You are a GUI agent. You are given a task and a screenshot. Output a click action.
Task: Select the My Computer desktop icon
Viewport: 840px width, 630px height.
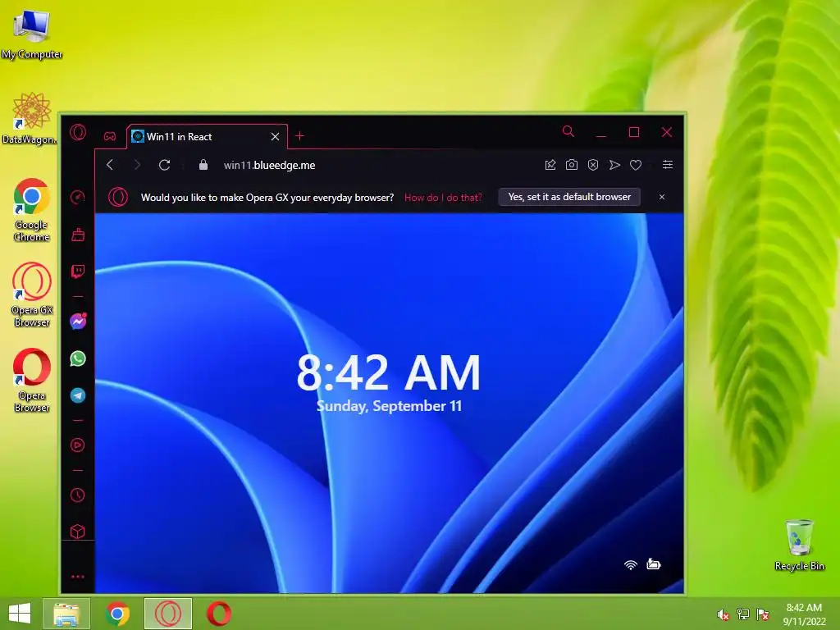pos(32,34)
